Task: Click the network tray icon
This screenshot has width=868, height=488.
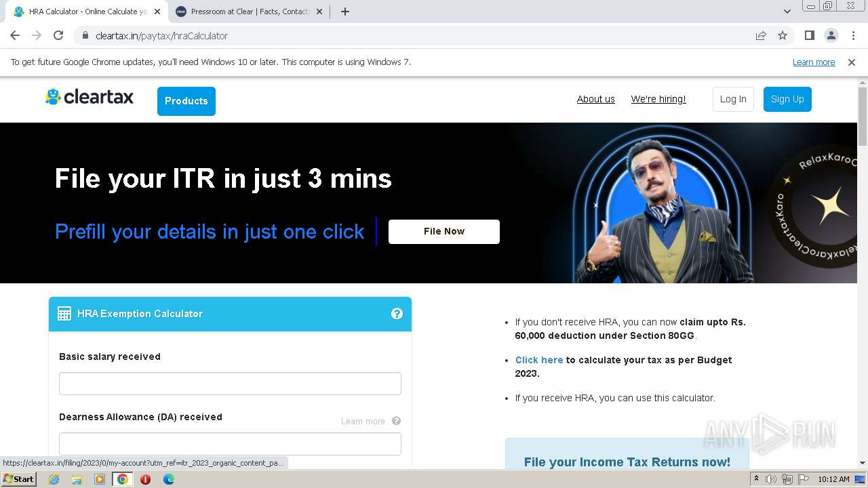Action: point(787,479)
